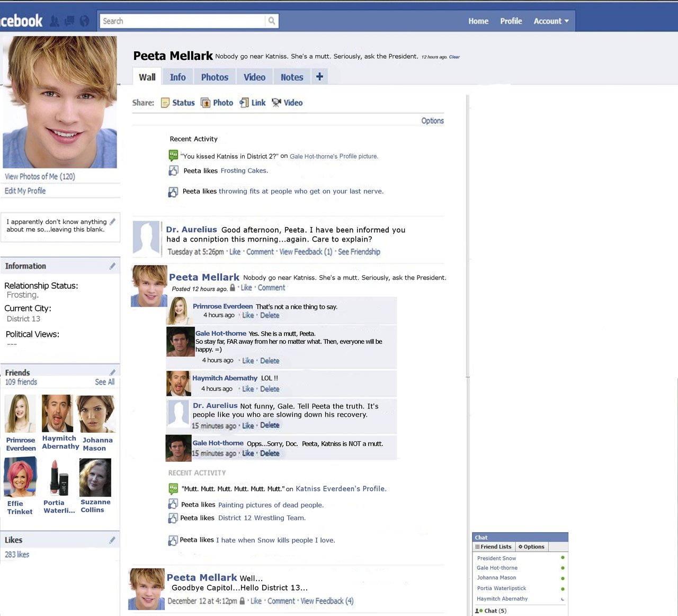This screenshot has width=678, height=616.
Task: Click comment icon beside Mutt Mutt activity
Action: click(x=173, y=489)
